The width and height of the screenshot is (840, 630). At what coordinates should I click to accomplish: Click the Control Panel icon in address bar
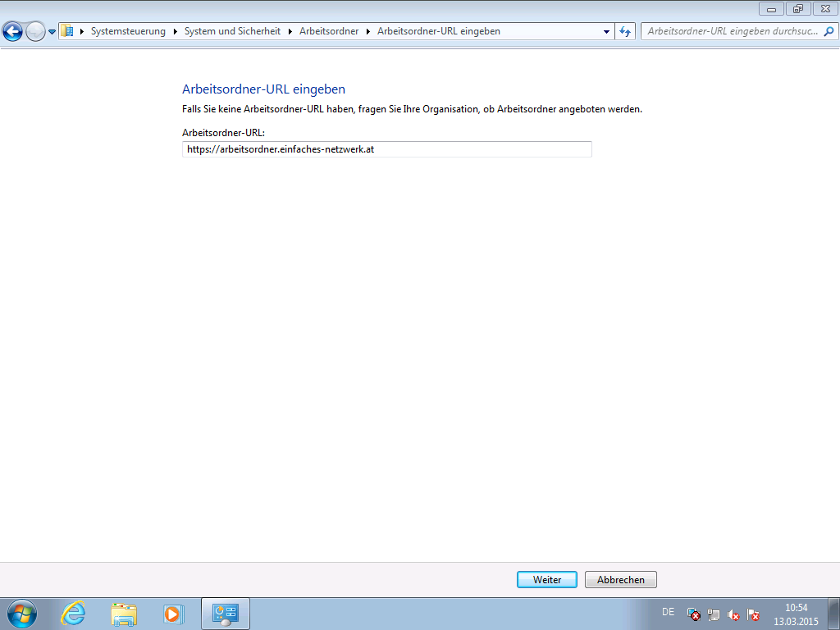coord(67,31)
